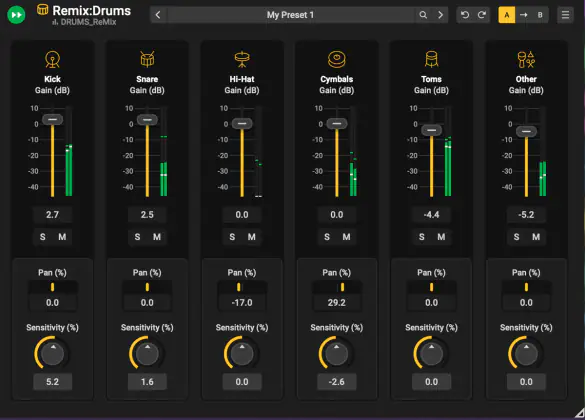The width and height of the screenshot is (585, 420).
Task: Click the Kick level meter
Action: (69, 151)
